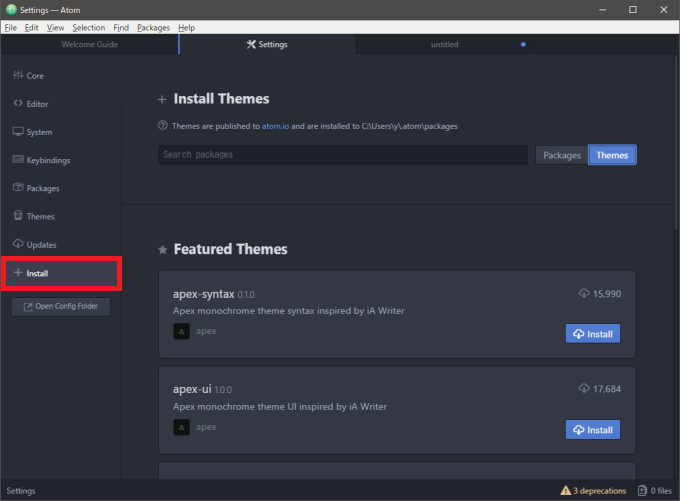Open the File menu
Screen dimensions: 680x501
click(10, 28)
